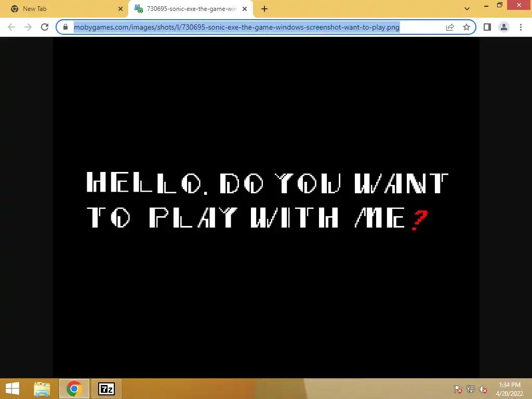The width and height of the screenshot is (532, 399).
Task: Share this page icon in address bar
Action: 450,27
